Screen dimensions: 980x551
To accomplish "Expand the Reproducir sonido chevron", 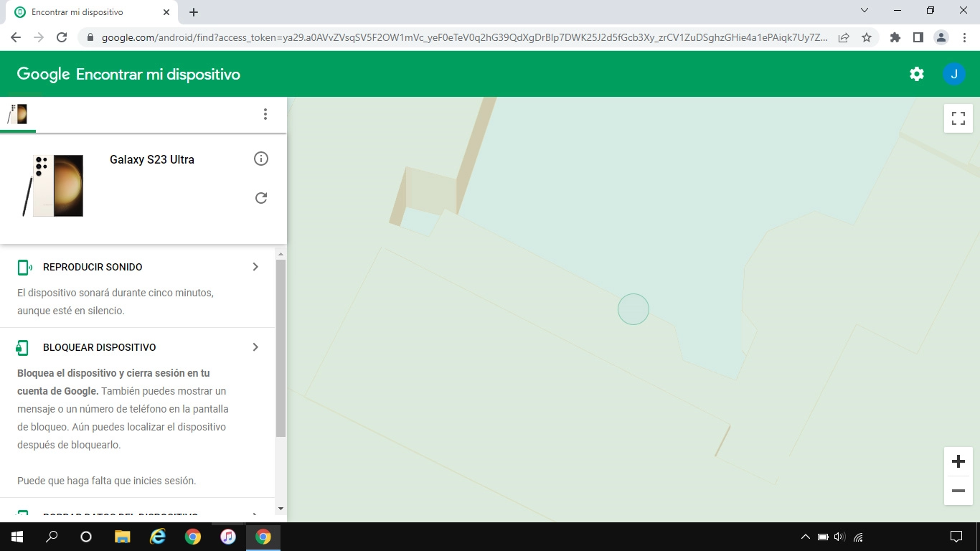I will [255, 267].
